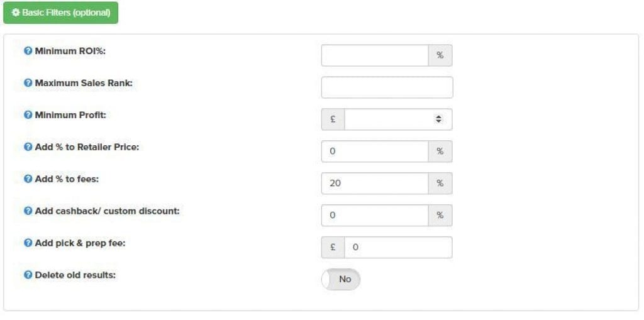Click help icon beside Minimum Profit
The image size is (644, 320).
pos(28,115)
